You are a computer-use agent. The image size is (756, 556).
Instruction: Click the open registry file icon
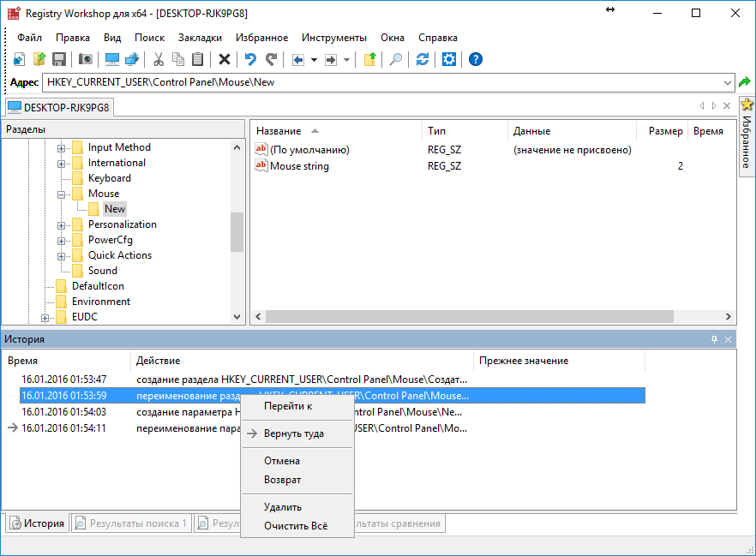point(39,59)
